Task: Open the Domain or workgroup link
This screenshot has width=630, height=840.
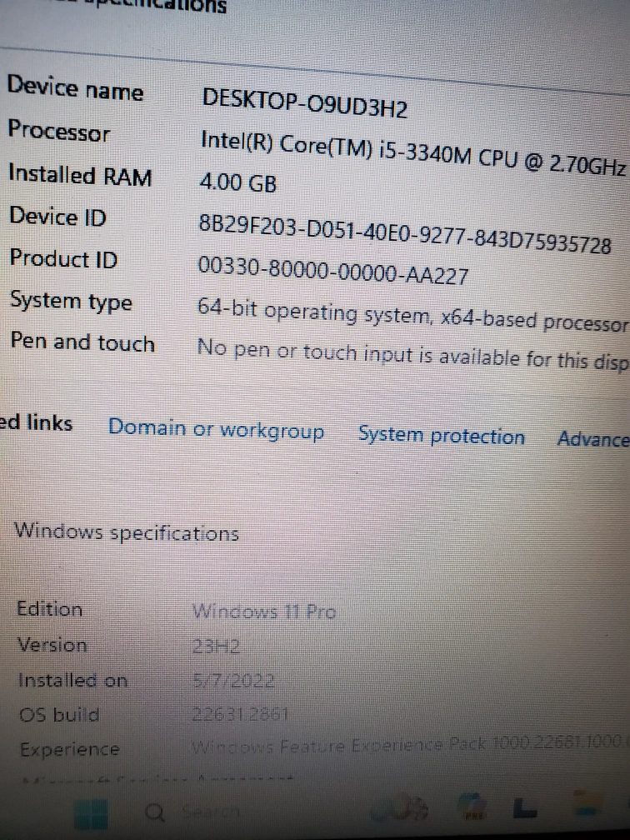Action: pos(217,430)
